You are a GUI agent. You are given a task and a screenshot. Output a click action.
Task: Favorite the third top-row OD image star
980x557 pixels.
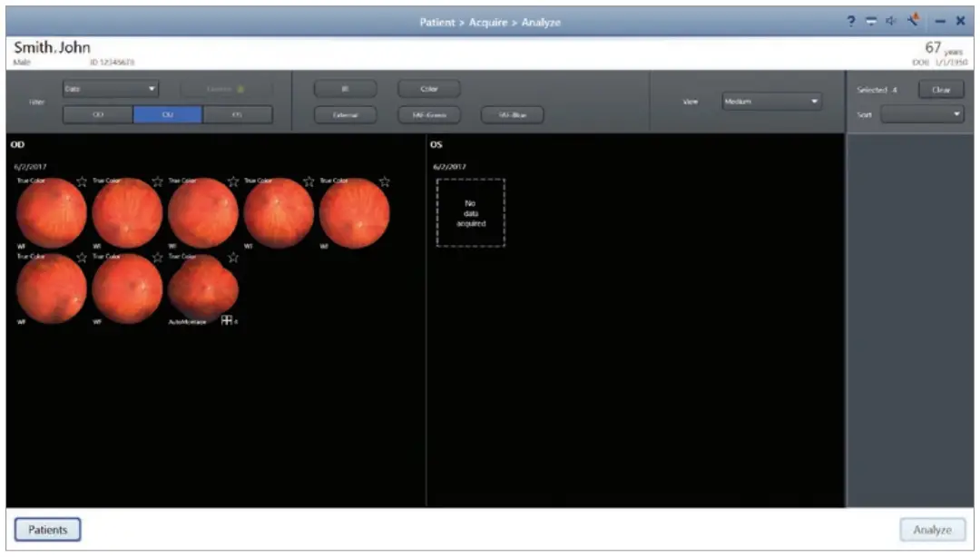pyautogui.click(x=233, y=181)
